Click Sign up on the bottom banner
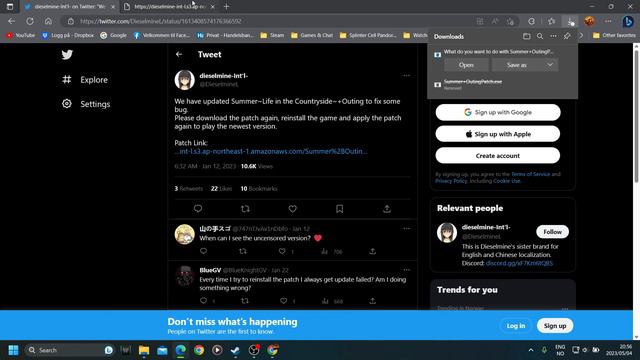 pyautogui.click(x=555, y=326)
